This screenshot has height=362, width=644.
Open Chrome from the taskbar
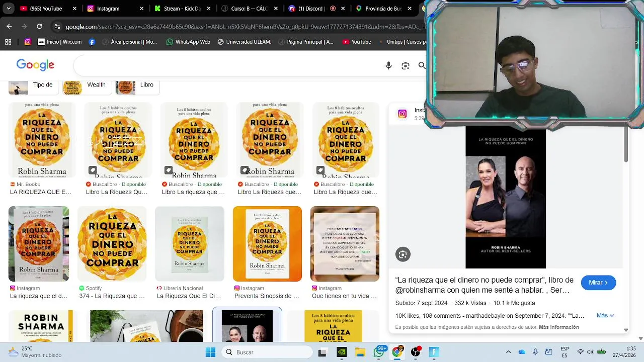397,352
